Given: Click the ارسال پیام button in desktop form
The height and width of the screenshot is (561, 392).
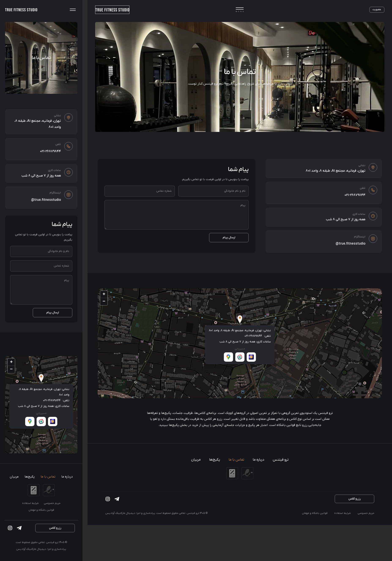Looking at the screenshot, I should pyautogui.click(x=229, y=238).
